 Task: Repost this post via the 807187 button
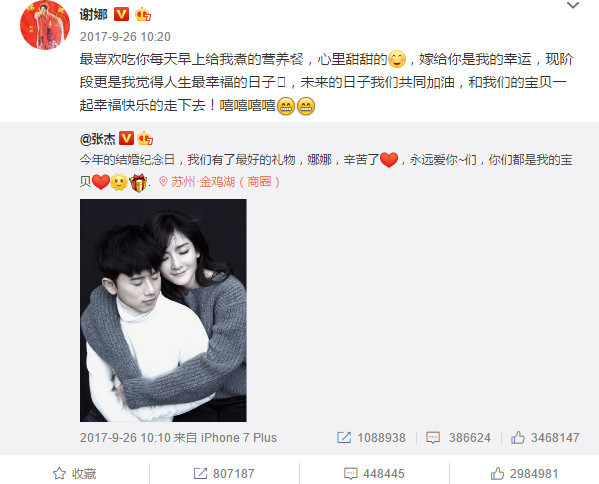click(x=224, y=474)
